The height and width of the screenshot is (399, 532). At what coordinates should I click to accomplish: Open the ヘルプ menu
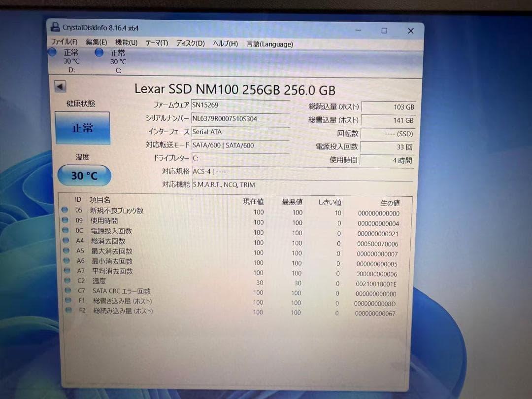(225, 43)
